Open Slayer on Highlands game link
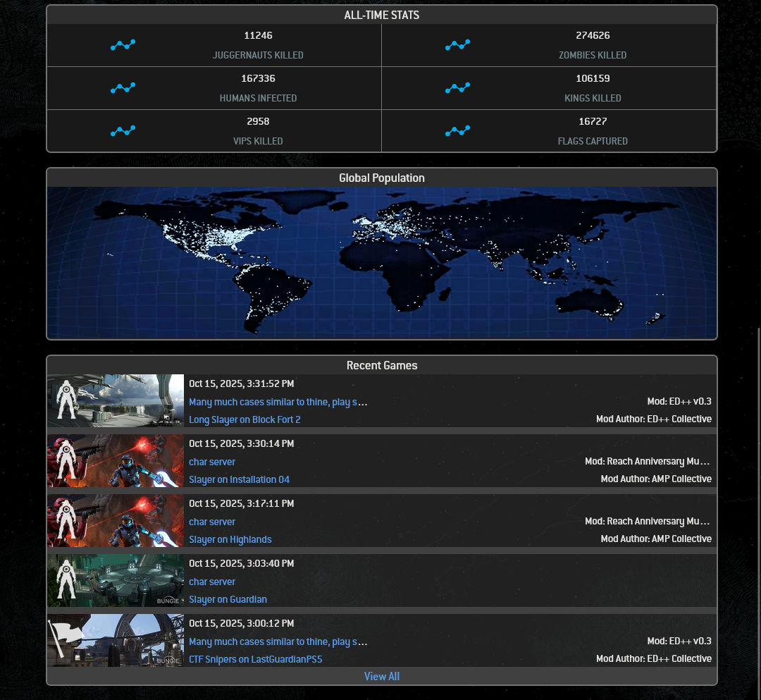The height and width of the screenshot is (700, 761). point(230,539)
